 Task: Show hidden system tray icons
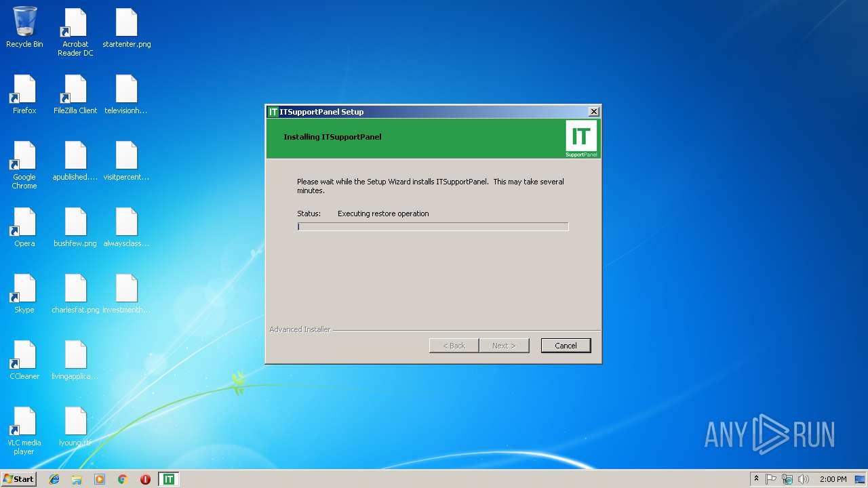coord(756,479)
